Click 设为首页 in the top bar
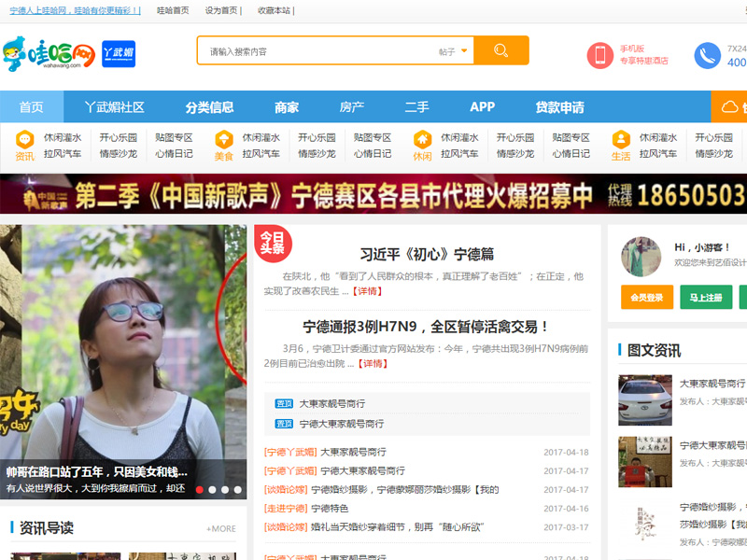Screen dimensions: 747x560 (221, 10)
